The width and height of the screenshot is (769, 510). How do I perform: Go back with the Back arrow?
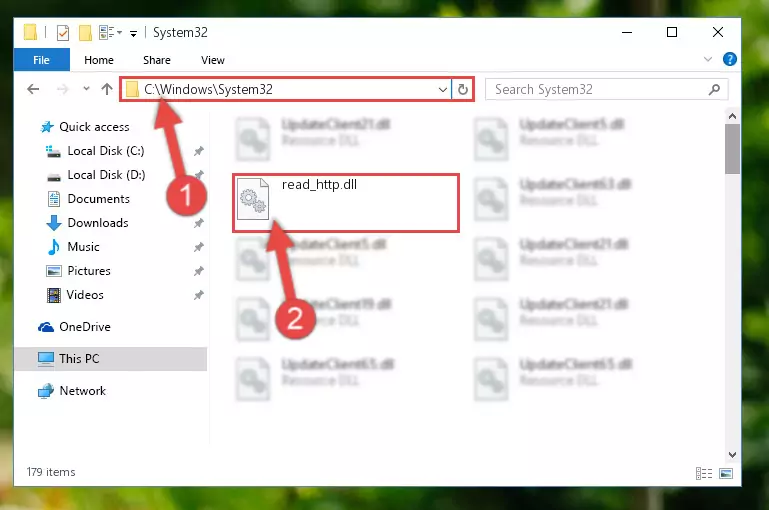point(33,89)
